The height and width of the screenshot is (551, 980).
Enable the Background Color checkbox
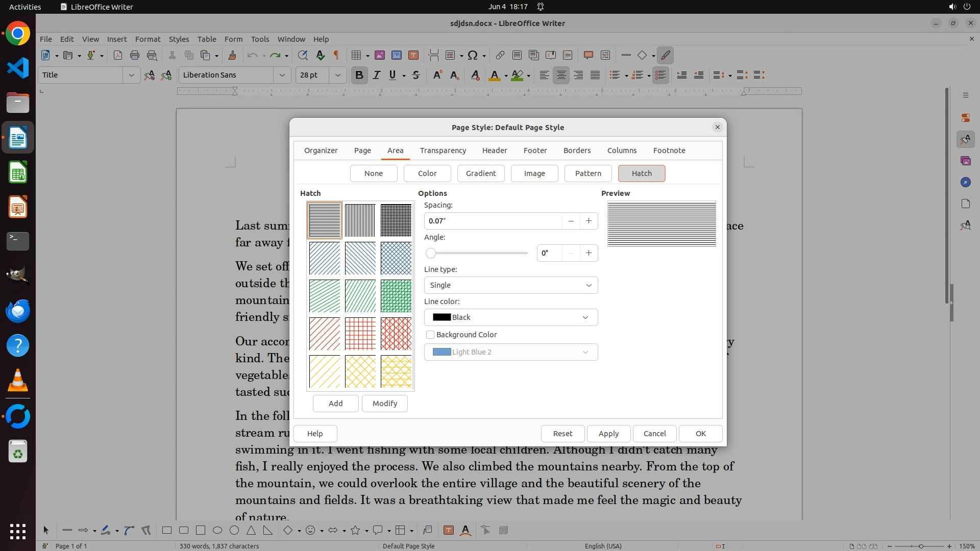tap(430, 335)
